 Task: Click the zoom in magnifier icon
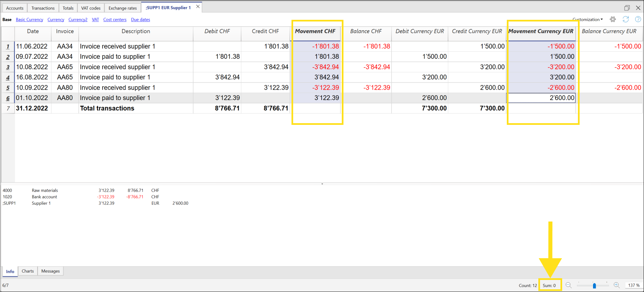(616, 285)
